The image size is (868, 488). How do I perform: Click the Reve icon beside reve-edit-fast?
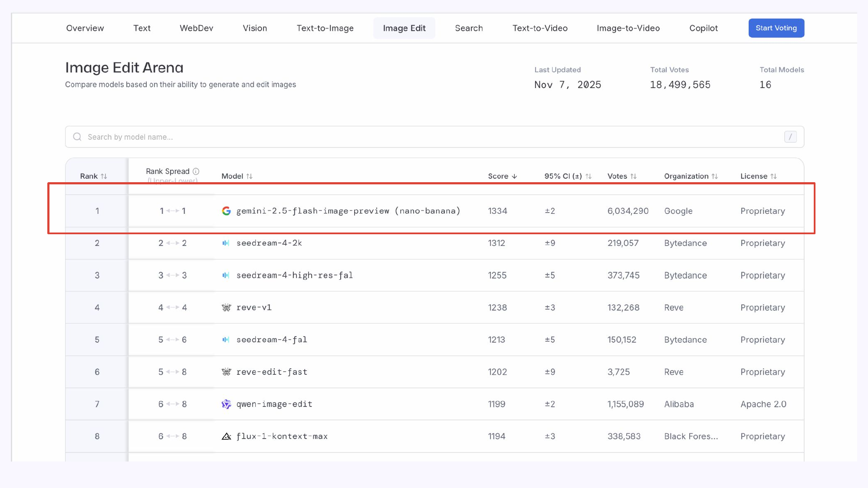(226, 372)
